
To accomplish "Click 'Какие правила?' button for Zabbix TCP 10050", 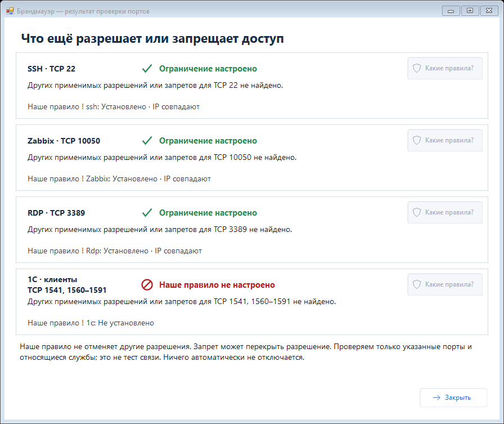I will pos(445,140).
